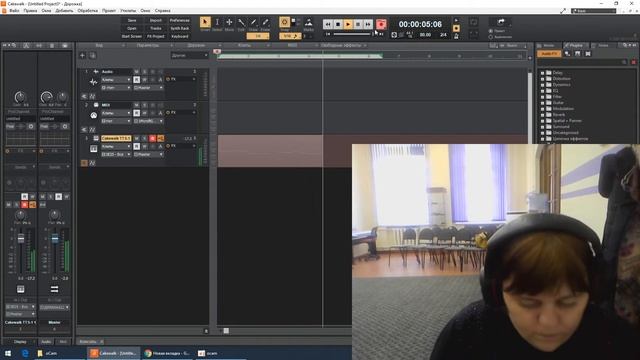Toggle the Snap to grid button
Image resolution: width=640 pixels, height=360 pixels.
pos(284,22)
